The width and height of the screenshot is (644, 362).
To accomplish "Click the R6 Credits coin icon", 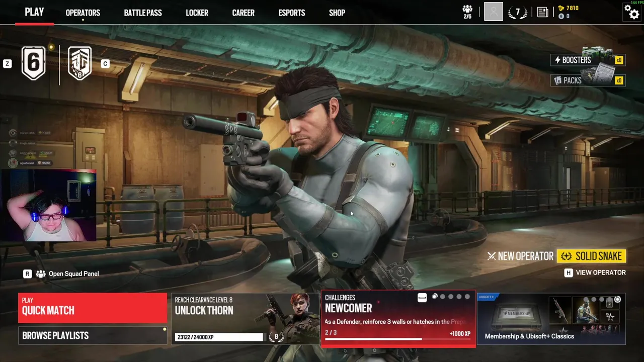I will pyautogui.click(x=561, y=16).
